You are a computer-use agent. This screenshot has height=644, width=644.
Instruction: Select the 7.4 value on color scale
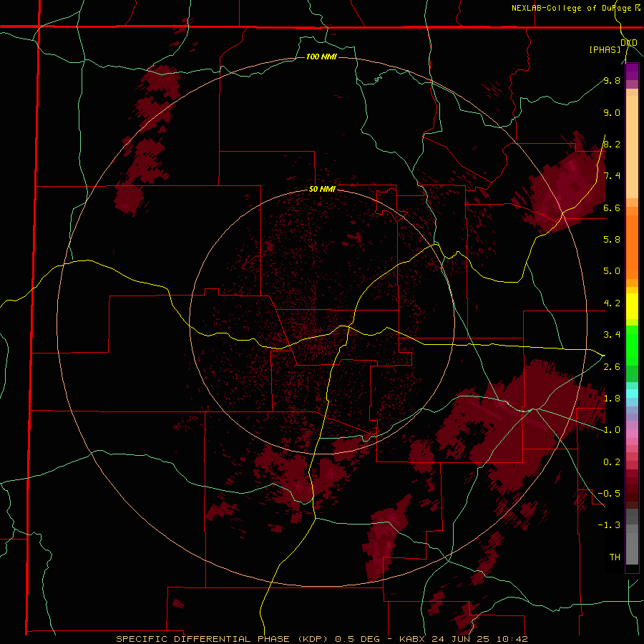point(612,176)
